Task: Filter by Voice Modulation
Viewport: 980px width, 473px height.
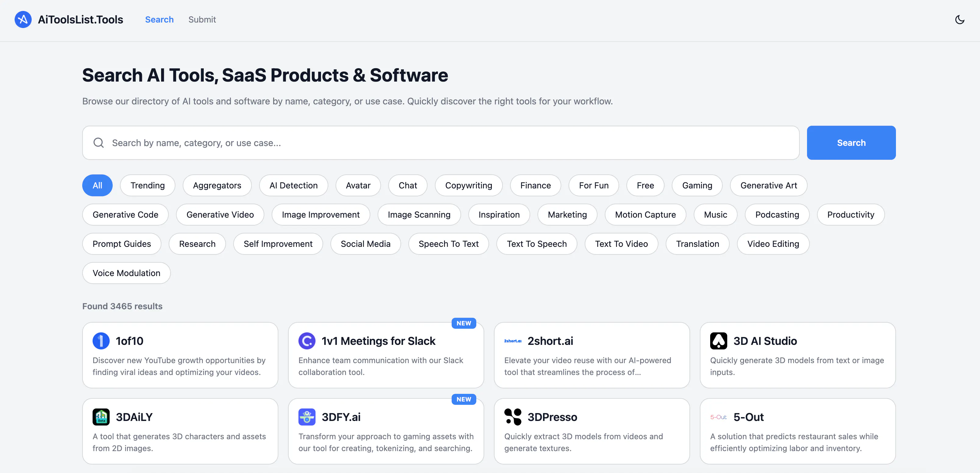Action: point(126,273)
